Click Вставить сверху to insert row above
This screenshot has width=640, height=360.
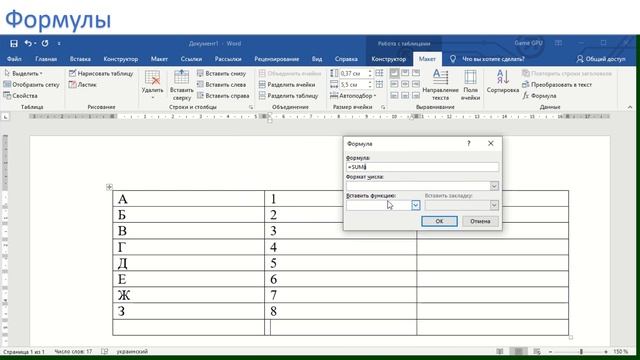(181, 85)
